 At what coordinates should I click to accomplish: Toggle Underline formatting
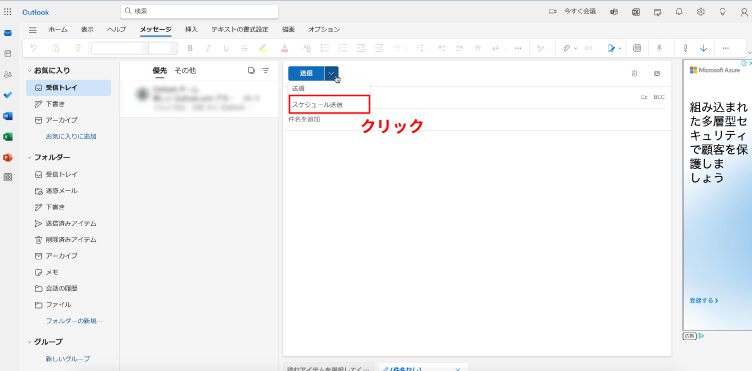[x=226, y=48]
